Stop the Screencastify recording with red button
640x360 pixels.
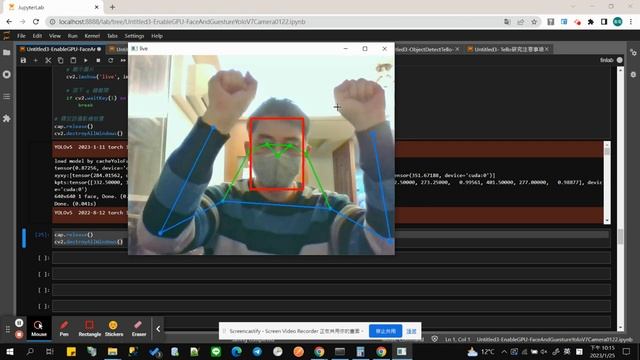(19, 334)
